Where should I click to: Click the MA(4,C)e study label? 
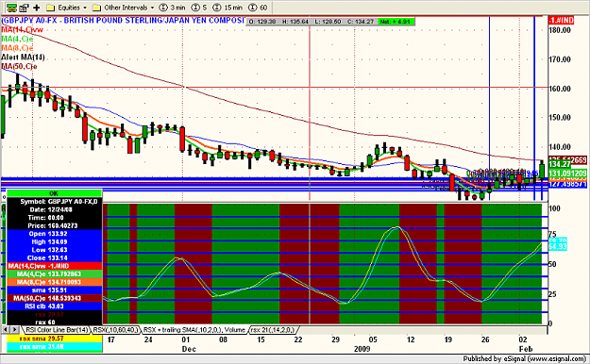(17, 39)
